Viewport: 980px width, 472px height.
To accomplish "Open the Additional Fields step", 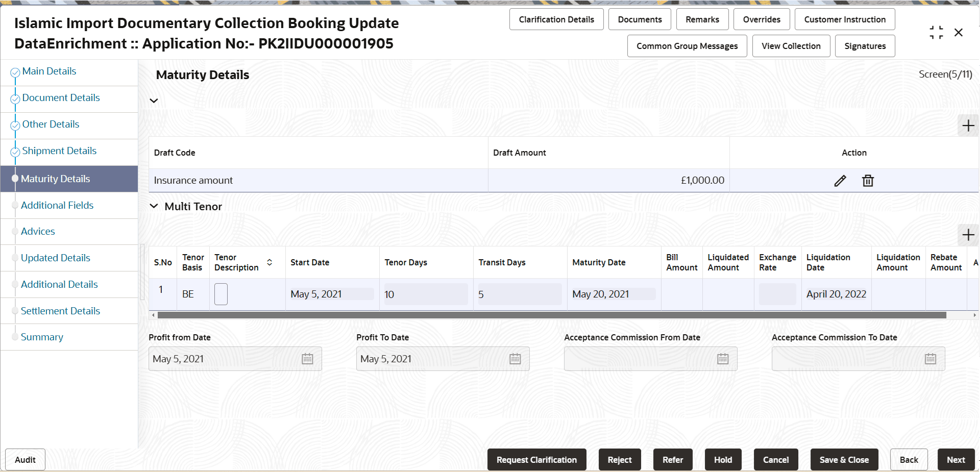I will (57, 205).
